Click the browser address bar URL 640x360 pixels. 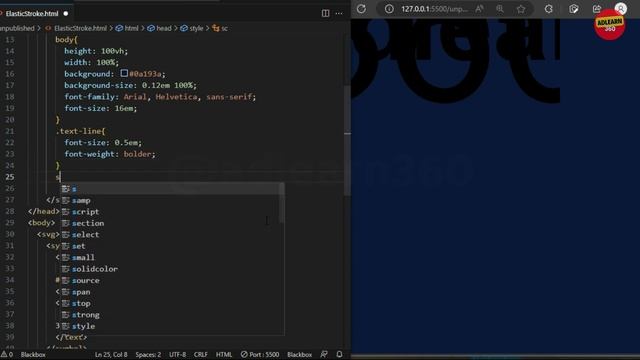point(434,9)
